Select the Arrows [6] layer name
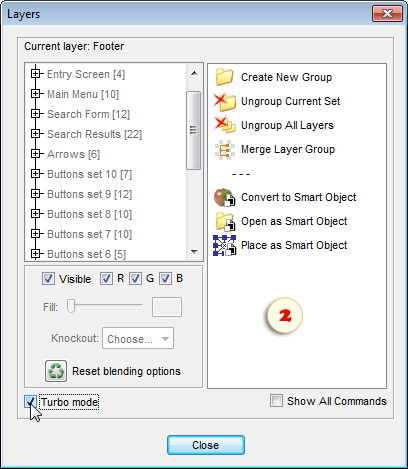 coord(73,154)
